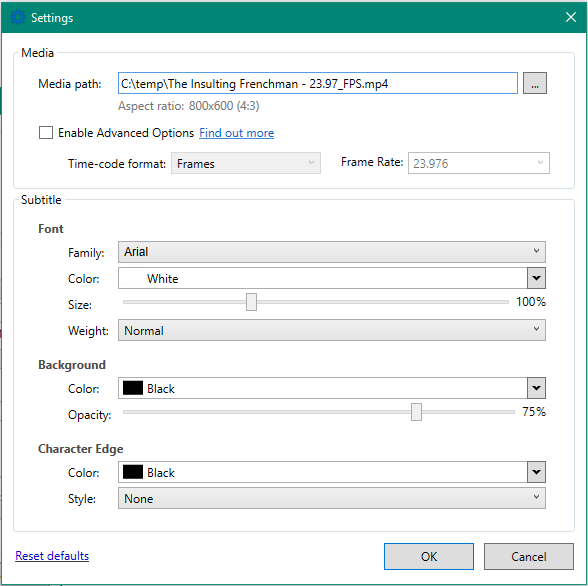
Task: Open the Font Weight Normal dropdown
Action: coord(332,330)
